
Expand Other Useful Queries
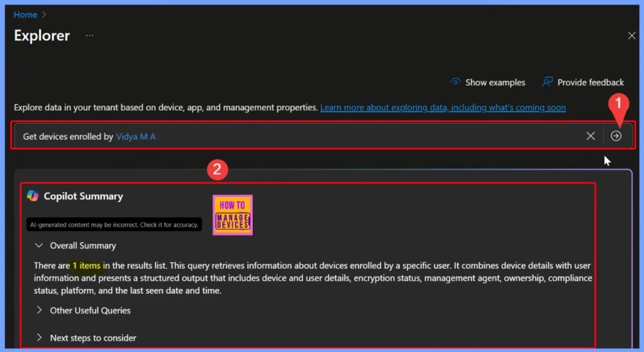[x=39, y=310]
